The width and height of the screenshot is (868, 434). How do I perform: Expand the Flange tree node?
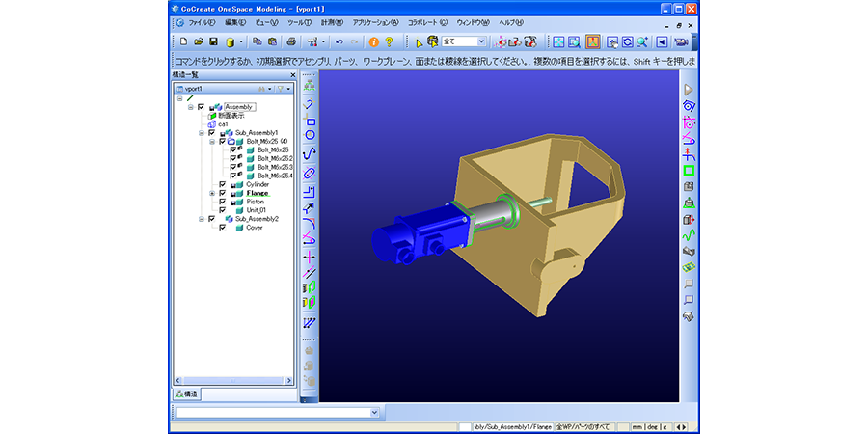(x=211, y=193)
